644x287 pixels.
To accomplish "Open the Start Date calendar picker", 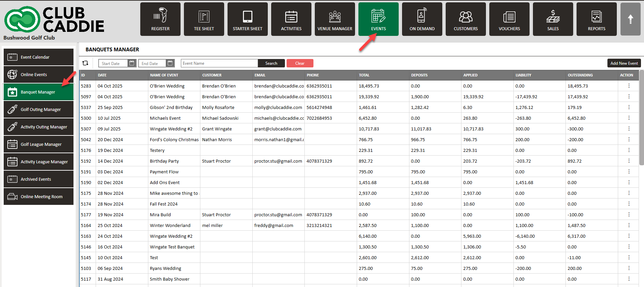I will click(132, 63).
